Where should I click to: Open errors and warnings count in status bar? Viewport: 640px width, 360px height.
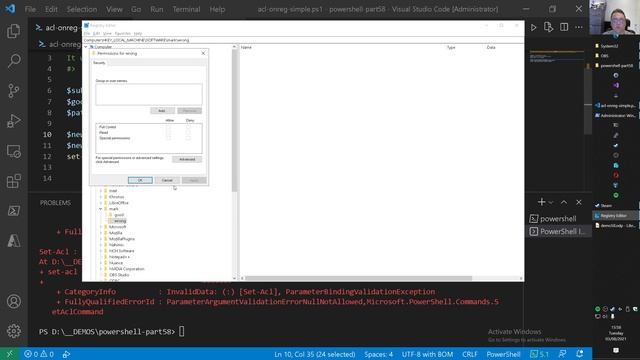pos(39,354)
